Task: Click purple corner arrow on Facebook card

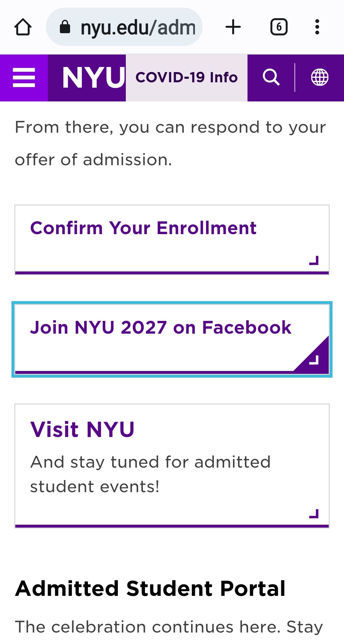Action: [x=314, y=360]
